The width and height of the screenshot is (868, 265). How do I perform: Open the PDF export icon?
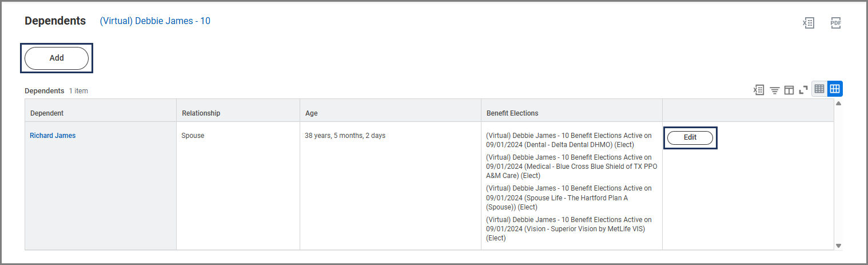[x=836, y=23]
